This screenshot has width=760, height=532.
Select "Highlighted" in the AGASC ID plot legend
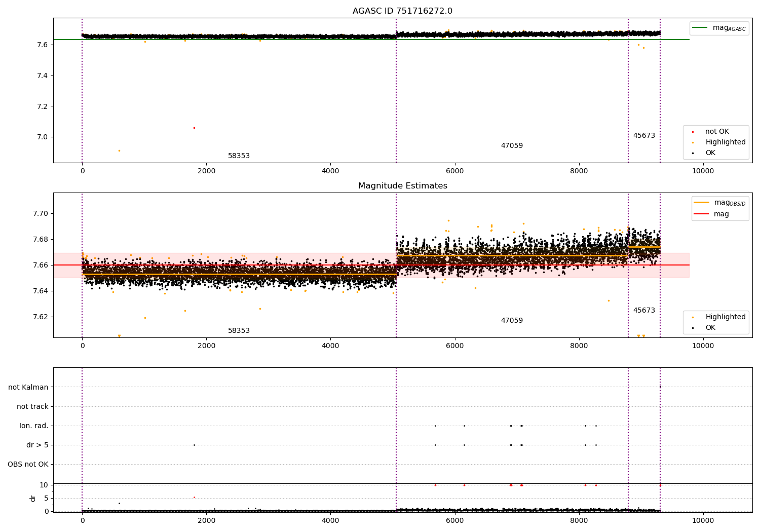click(726, 142)
